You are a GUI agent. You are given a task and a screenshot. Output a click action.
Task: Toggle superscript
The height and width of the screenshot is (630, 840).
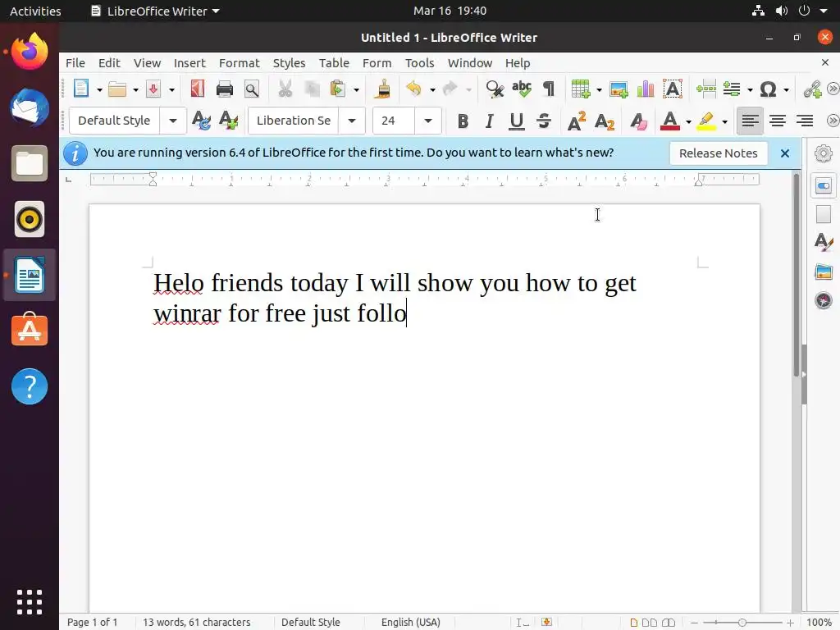[x=577, y=121]
